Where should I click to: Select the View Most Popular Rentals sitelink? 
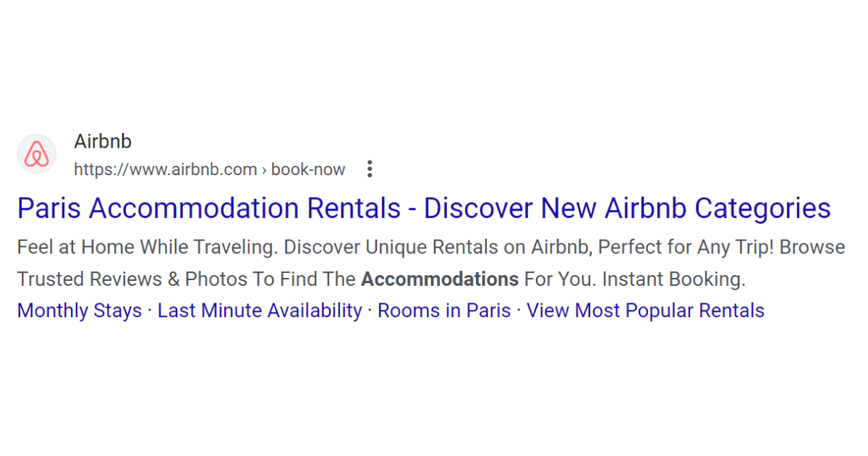coord(645,311)
